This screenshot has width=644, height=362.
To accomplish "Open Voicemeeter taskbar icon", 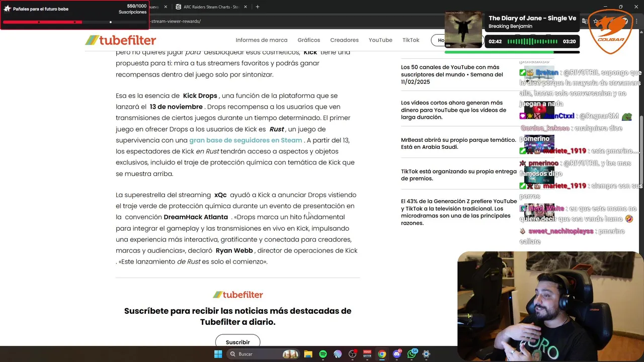I will click(x=367, y=354).
